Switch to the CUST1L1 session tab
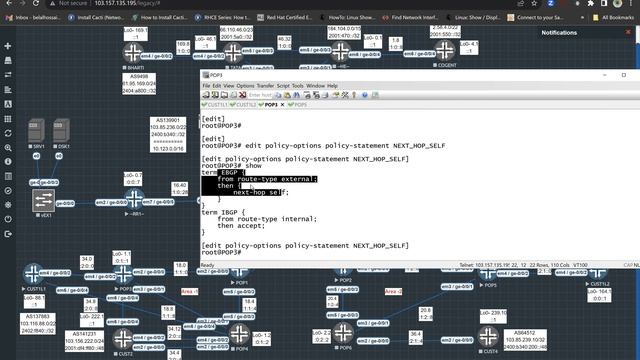640x360 pixels. (215, 105)
